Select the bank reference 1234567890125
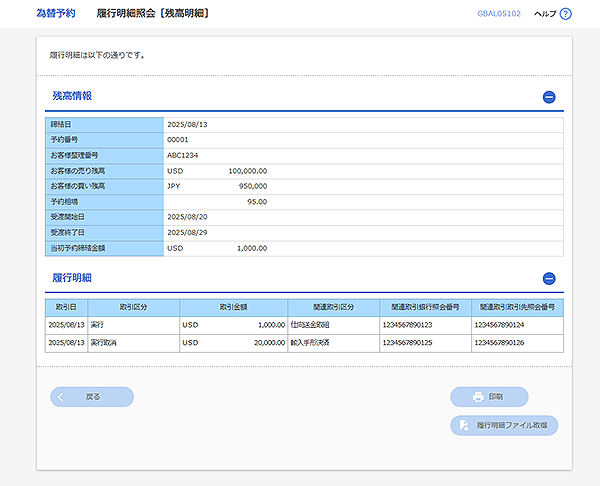This screenshot has height=486, width=600. [408, 343]
